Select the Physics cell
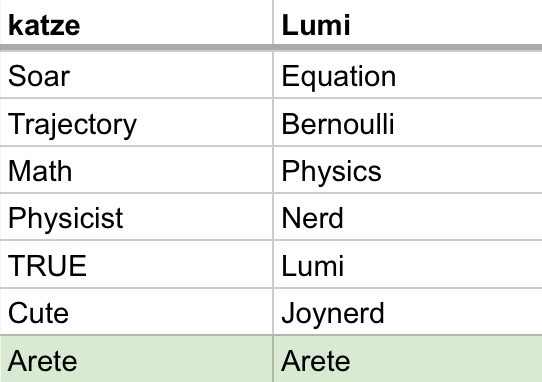 pos(408,170)
